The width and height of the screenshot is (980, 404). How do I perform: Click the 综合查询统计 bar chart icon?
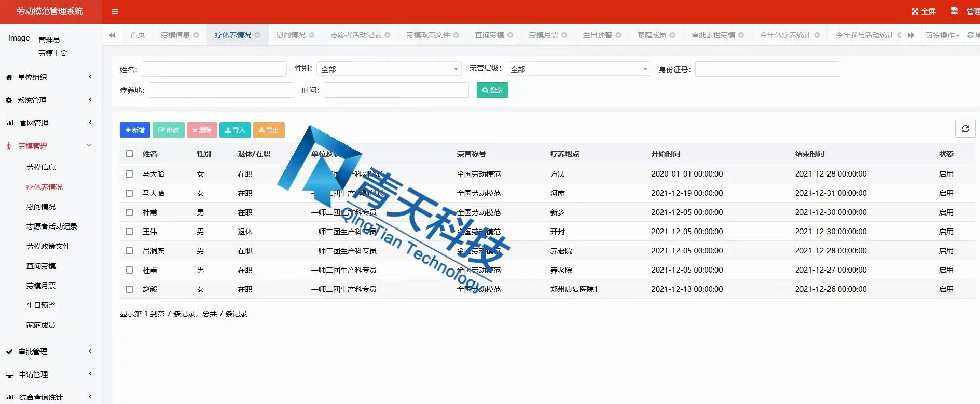point(9,397)
